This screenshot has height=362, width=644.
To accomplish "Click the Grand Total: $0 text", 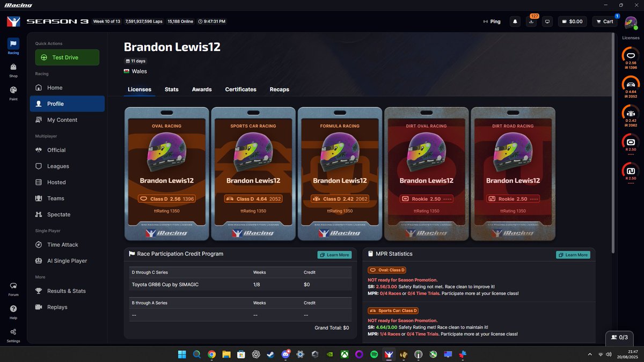I will [x=332, y=328].
